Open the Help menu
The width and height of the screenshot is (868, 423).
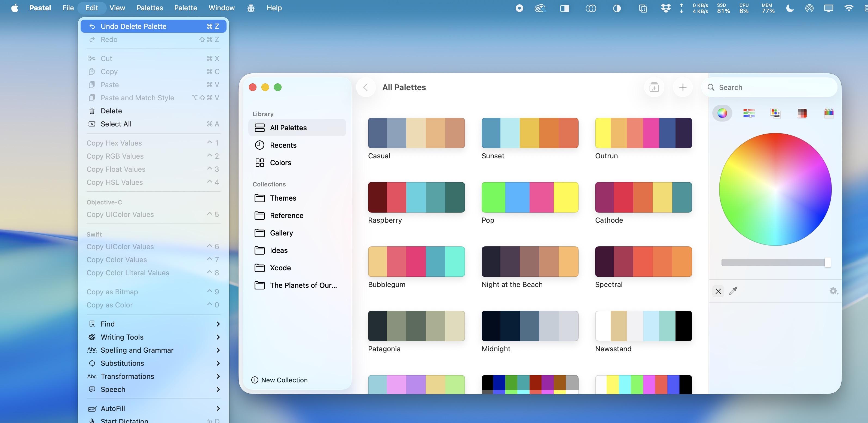[274, 8]
